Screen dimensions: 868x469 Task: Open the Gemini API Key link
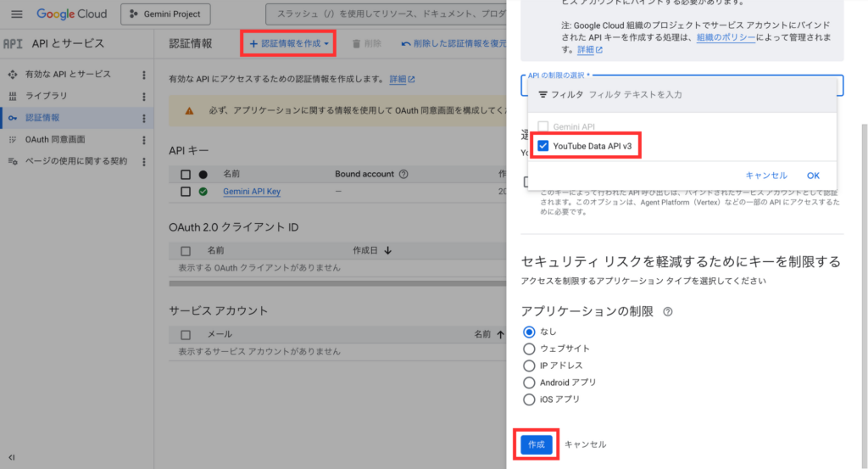252,192
